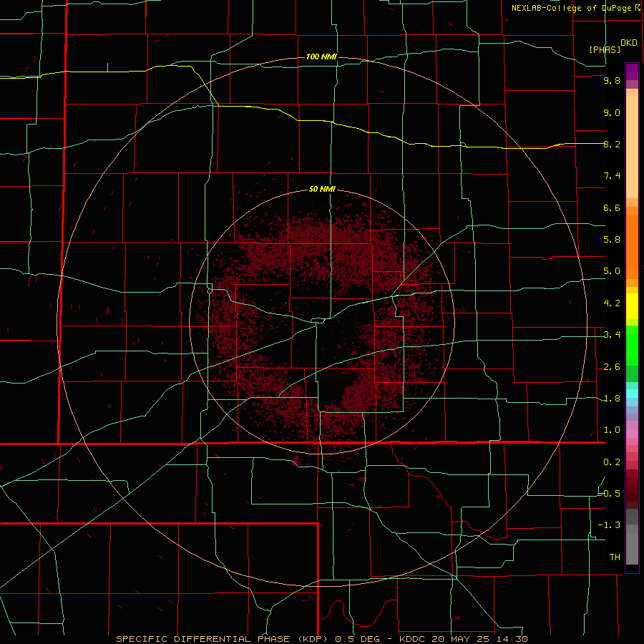644x644 pixels.
Task: Click the 0.2 scale value
Action: [612, 462]
